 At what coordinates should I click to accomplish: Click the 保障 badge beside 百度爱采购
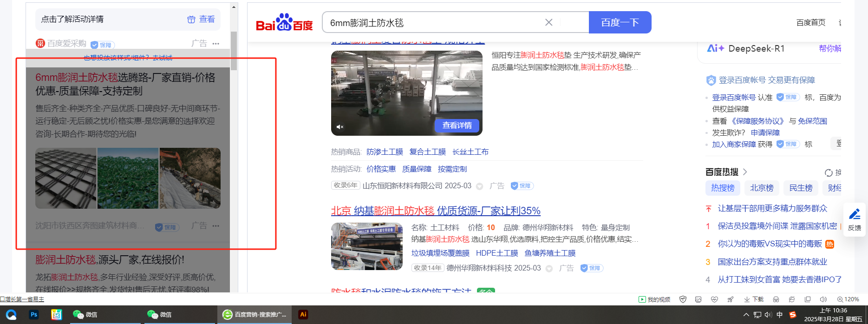click(x=102, y=45)
